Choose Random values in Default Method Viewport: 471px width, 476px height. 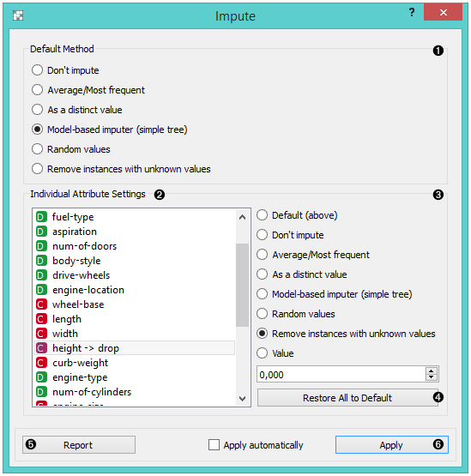click(37, 149)
